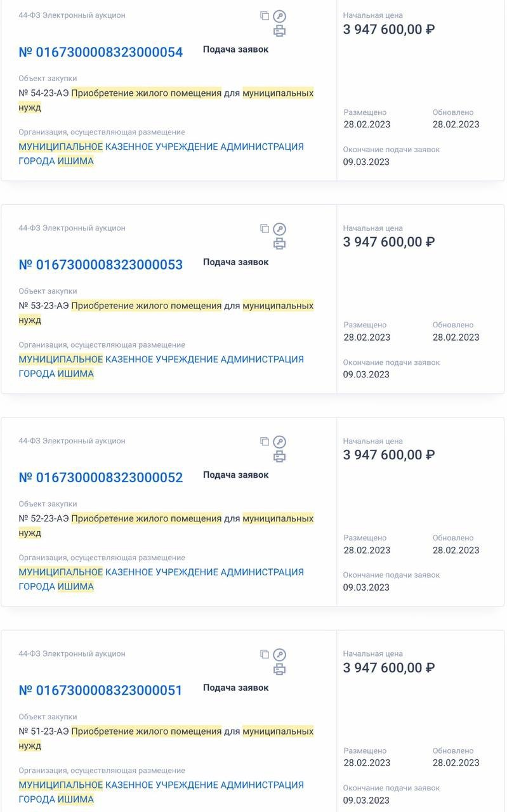Image resolution: width=507 pixels, height=812 pixels.
Task: Open auction № 0167300008323000054
Action: tap(101, 52)
